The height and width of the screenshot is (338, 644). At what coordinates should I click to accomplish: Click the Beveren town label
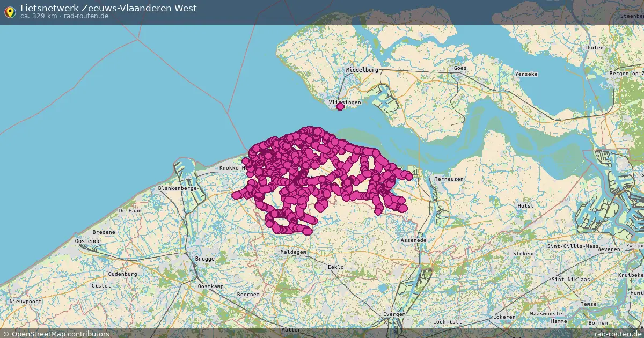[x=609, y=250]
